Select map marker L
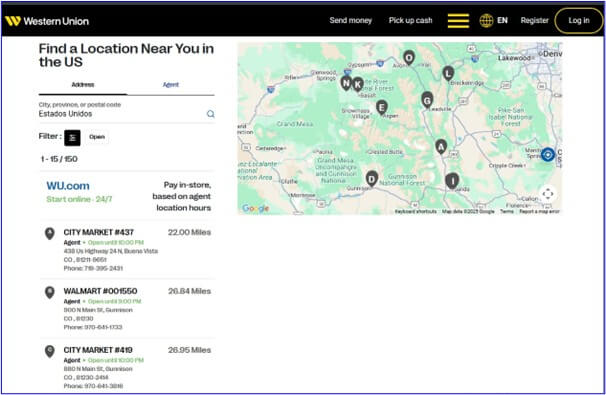 448,73
